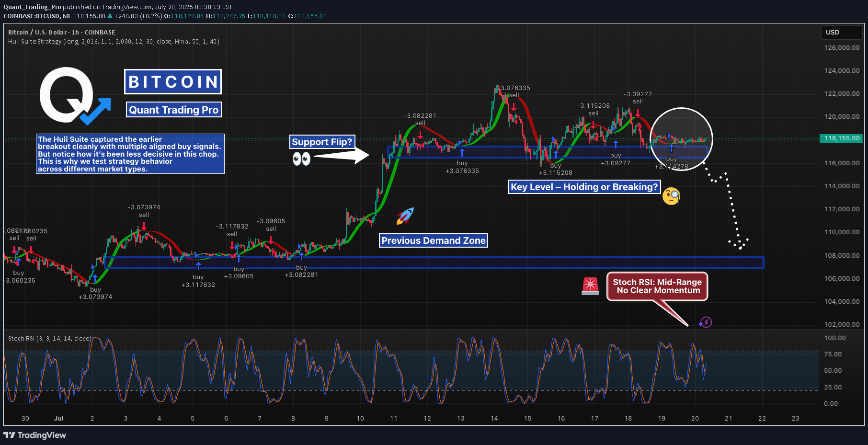The image size is (868, 445).
Task: Click the purple lightning bolt icon
Action: 705,322
